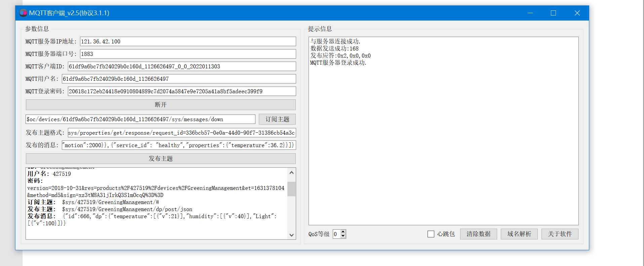The image size is (644, 266).
Task: Click the 发布的消息 message field
Action: (179, 145)
